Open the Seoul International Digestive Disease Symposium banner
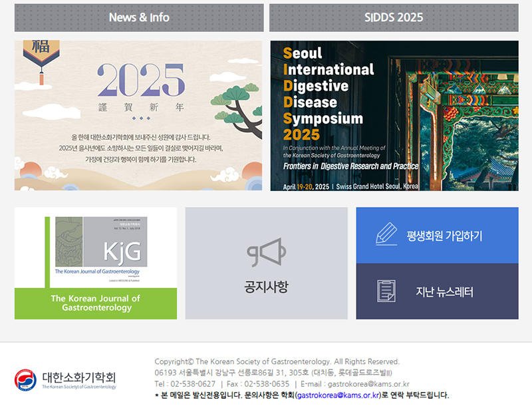The height and width of the screenshot is (418, 532). tap(394, 116)
